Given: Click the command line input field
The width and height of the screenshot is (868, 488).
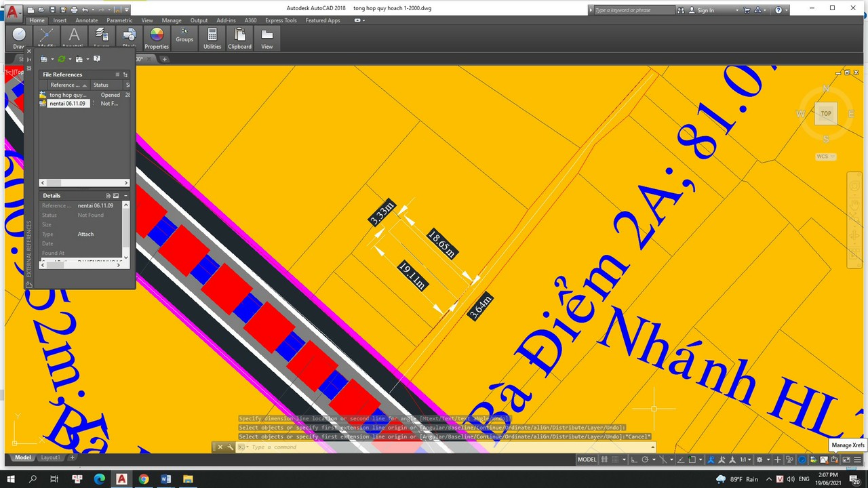Looking at the screenshot, I should click(x=448, y=447).
